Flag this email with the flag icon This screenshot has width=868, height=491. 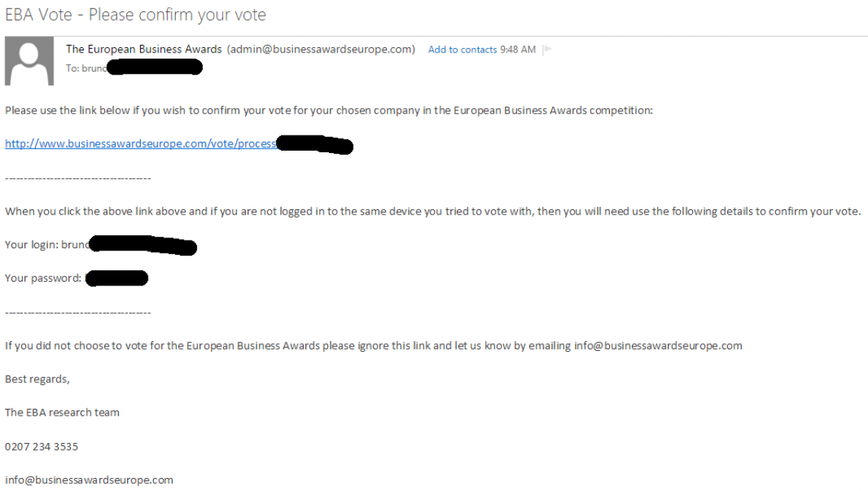tap(547, 49)
